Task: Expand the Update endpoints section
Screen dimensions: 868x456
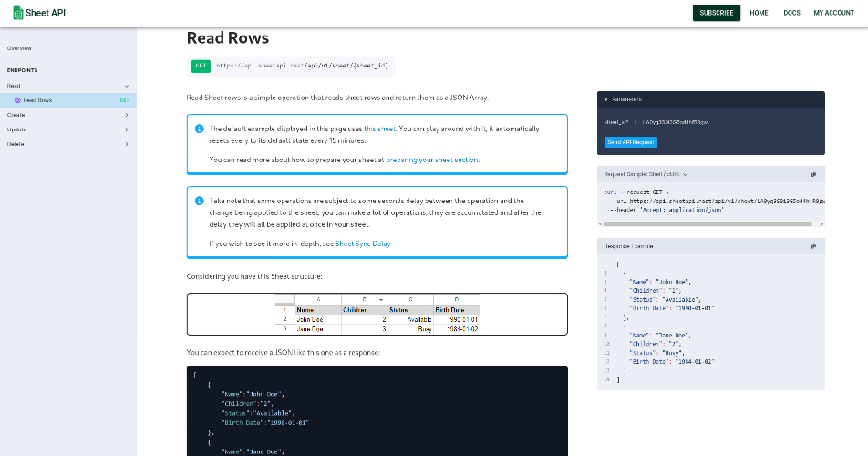Action: (x=68, y=130)
